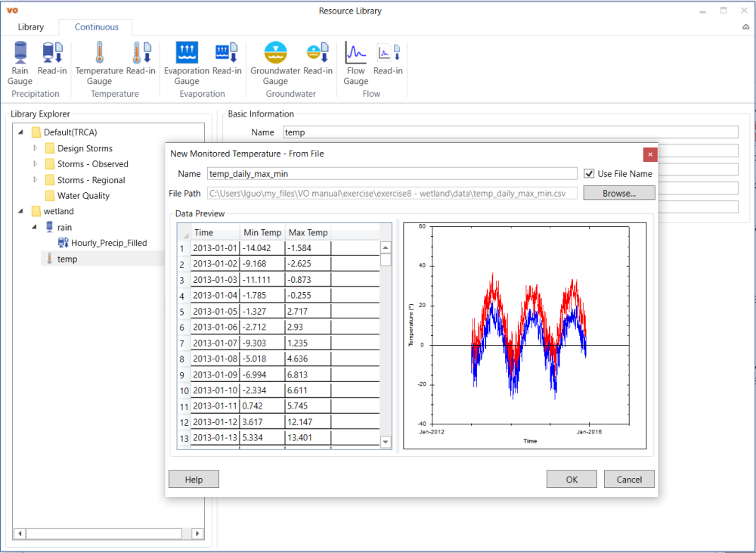Click the Library Explorer horizontal scrollbar track
756x553 pixels.
click(x=104, y=533)
